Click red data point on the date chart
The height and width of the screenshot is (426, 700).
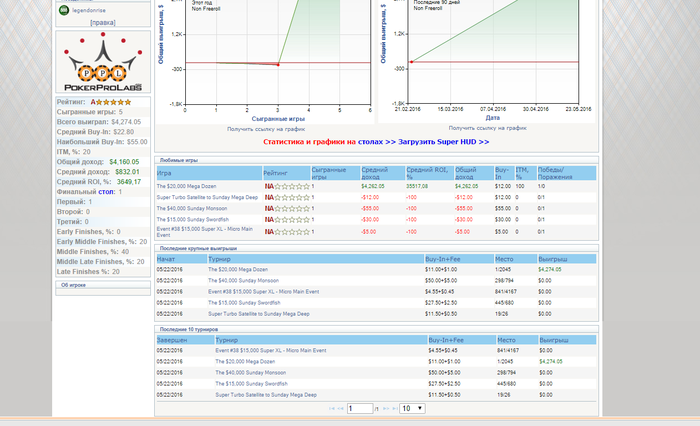[x=411, y=62]
